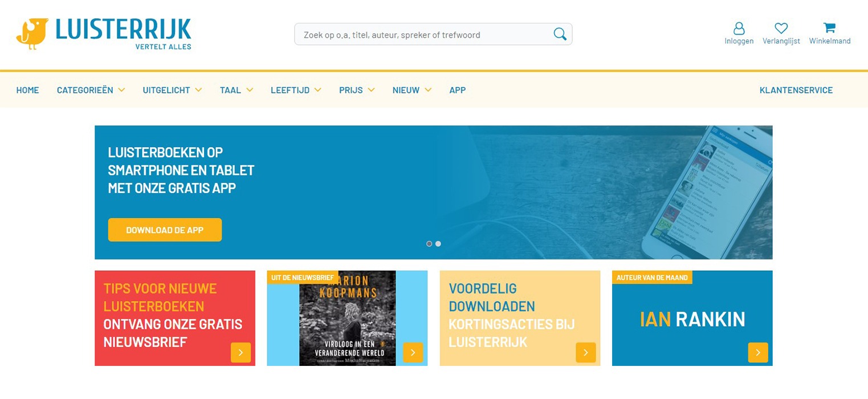Screen dimensions: 868x399
Task: Expand the Leeftijd dropdown menu
Action: pyautogui.click(x=296, y=90)
